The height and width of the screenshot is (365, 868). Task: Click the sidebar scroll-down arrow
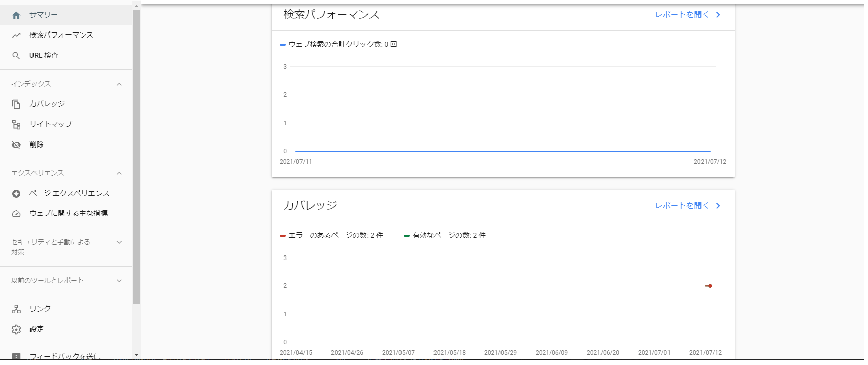coord(136,355)
